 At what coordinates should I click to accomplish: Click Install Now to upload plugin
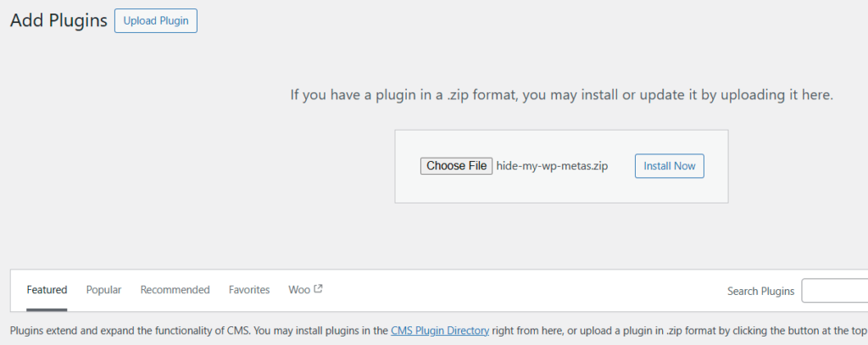pos(670,166)
